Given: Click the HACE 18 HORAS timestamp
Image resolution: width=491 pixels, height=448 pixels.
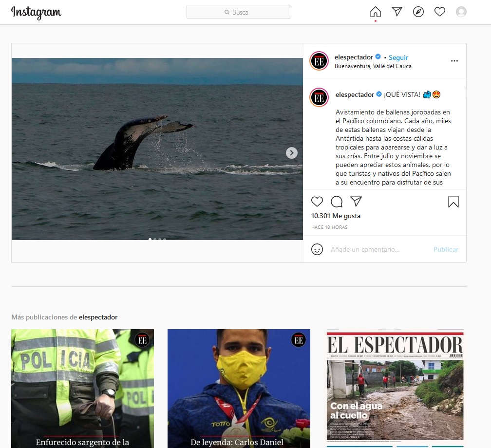Looking at the screenshot, I should pos(329,227).
